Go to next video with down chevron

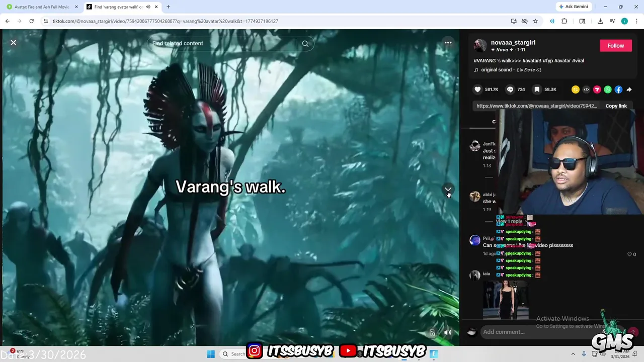pyautogui.click(x=448, y=190)
